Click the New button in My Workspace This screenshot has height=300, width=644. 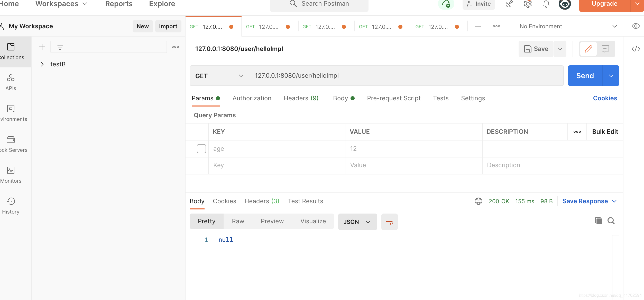143,26
